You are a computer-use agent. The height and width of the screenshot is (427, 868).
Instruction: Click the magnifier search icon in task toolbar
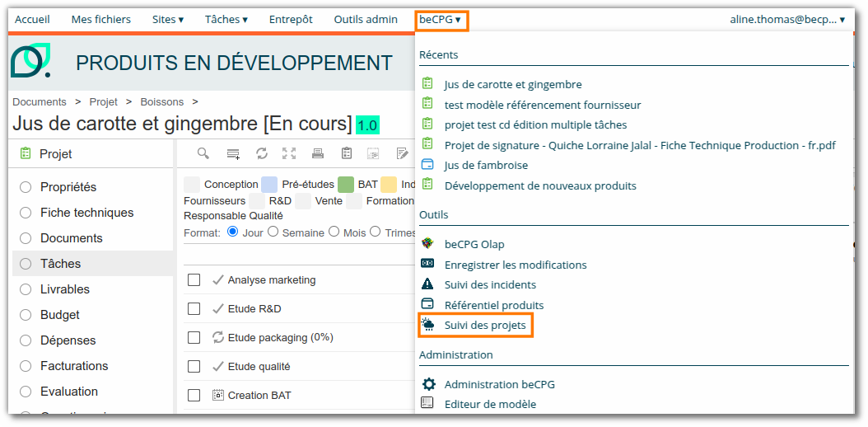tap(203, 153)
